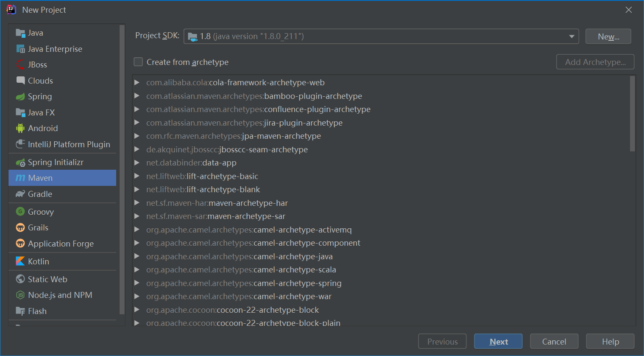This screenshot has width=644, height=356.
Task: Click the Gradle elephant icon
Action: [x=20, y=194]
